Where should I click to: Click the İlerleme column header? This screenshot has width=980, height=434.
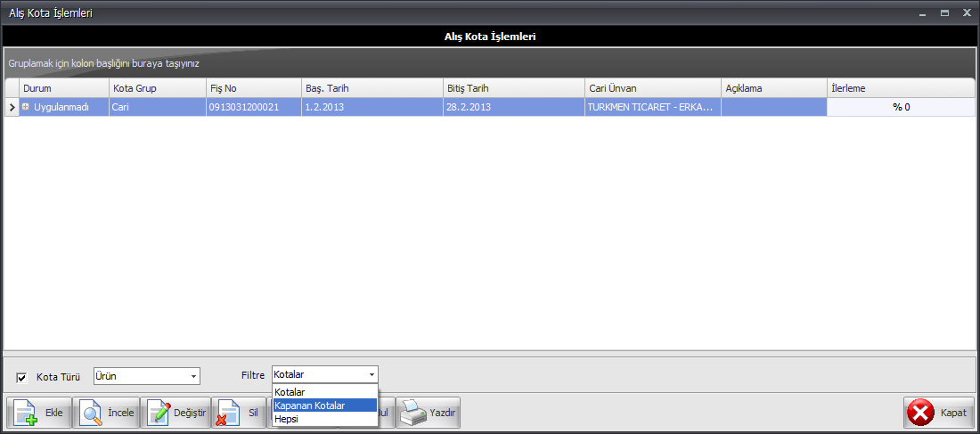click(901, 88)
